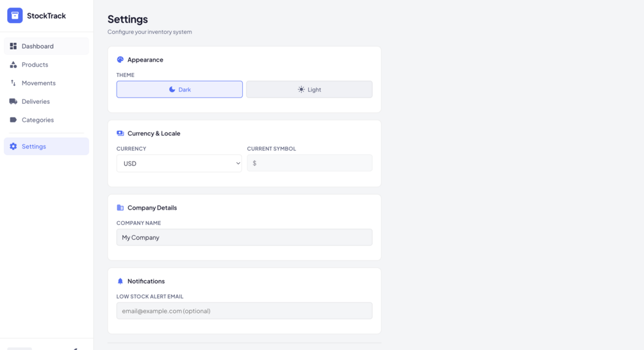The image size is (644, 350).
Task: Open the Products page
Action: click(35, 65)
